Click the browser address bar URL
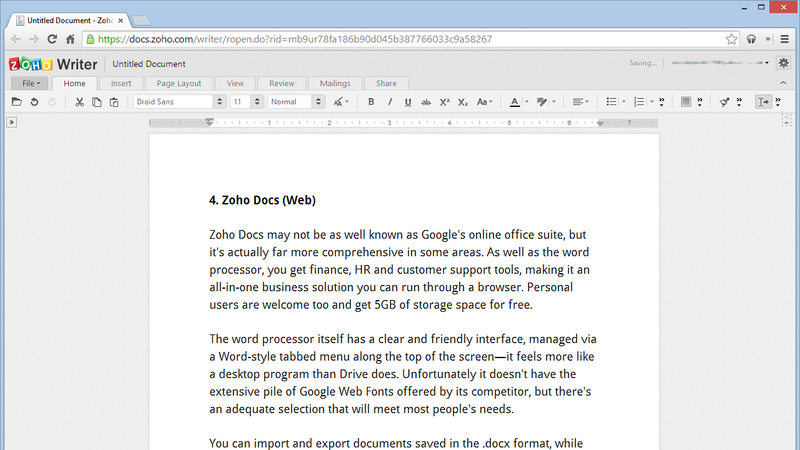Image resolution: width=800 pixels, height=450 pixels. [295, 39]
